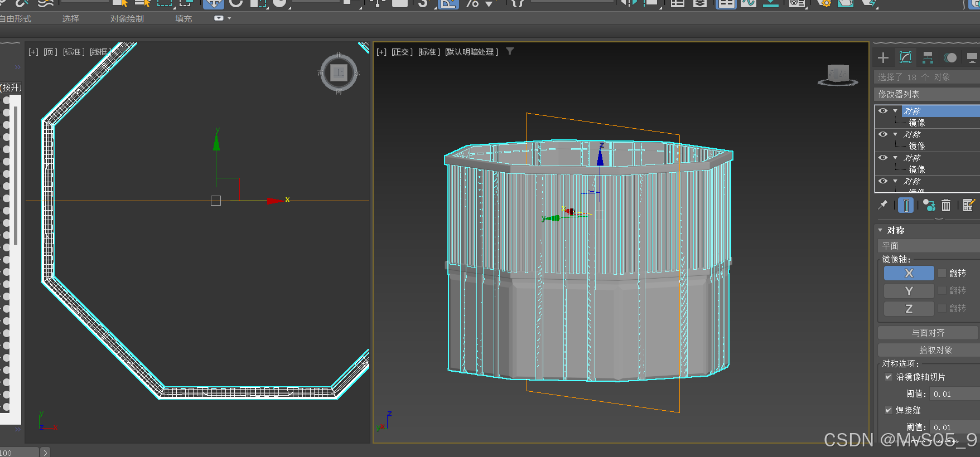Image resolution: width=980 pixels, height=457 pixels.
Task: Open the 修改器列表 dropdown
Action: click(926, 94)
